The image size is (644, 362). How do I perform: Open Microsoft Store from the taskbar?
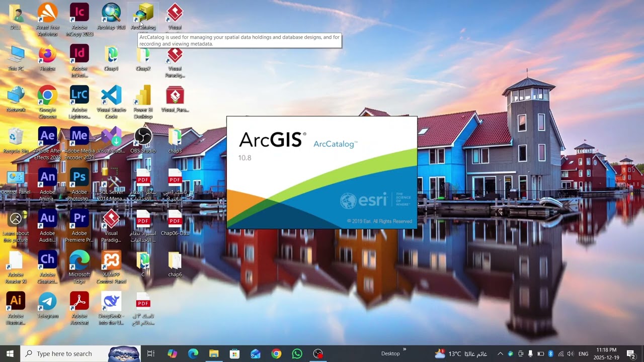pos(234,353)
